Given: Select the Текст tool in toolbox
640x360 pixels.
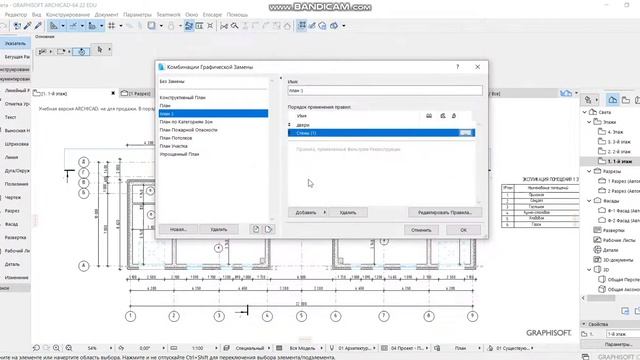Looking at the screenshot, I should click(x=11, y=117).
